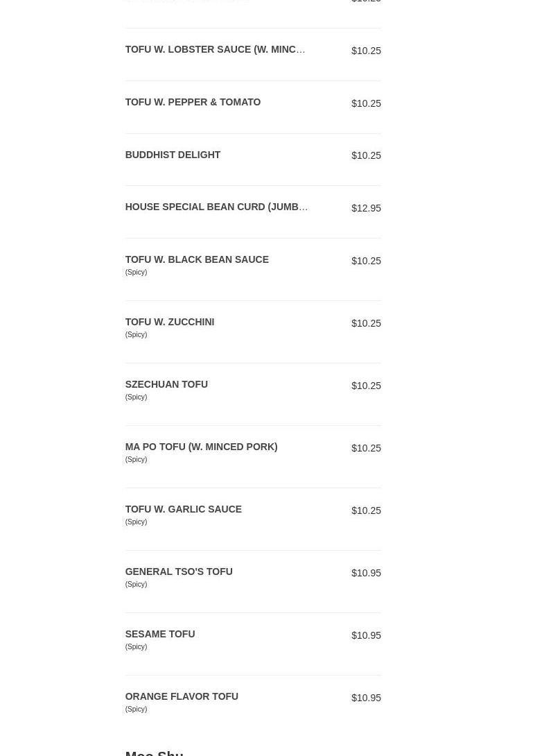The width and height of the screenshot is (544, 756).
Task: Click the Moo Shu section heading
Action: pos(154,752)
